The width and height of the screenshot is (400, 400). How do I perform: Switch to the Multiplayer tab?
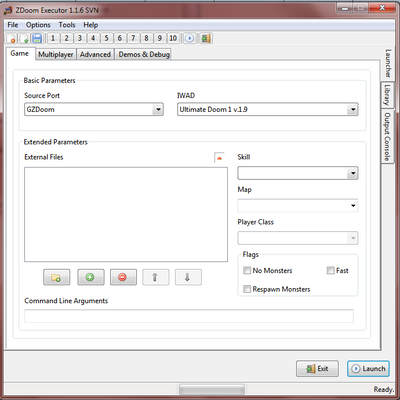point(56,54)
